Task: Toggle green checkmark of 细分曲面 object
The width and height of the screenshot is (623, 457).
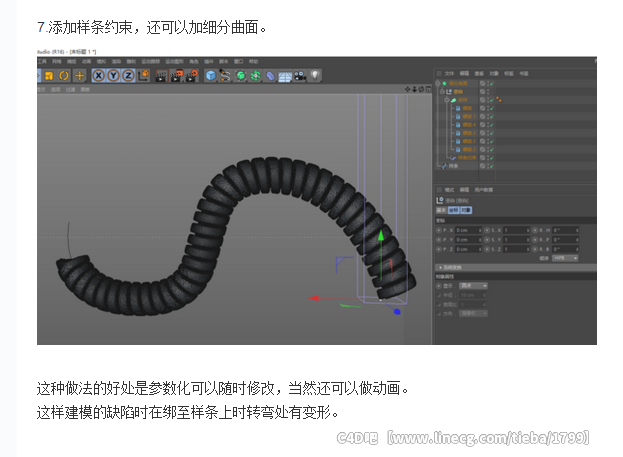Action: pyautogui.click(x=491, y=83)
